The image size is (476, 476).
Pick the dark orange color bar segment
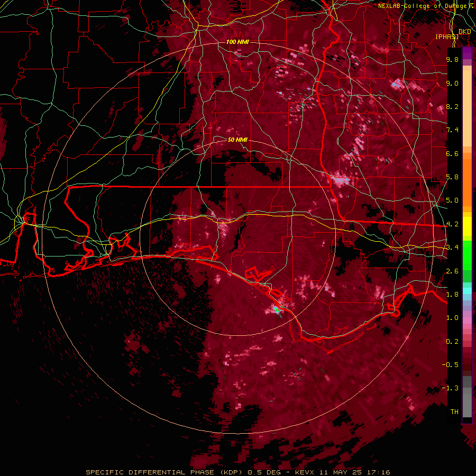pos(467,183)
